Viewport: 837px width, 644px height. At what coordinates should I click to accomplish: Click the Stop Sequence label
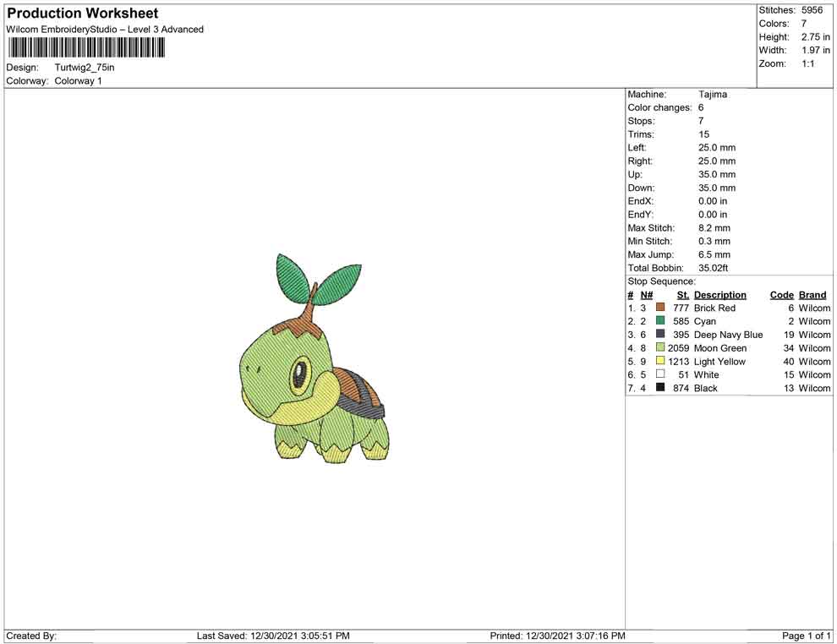[661, 281]
